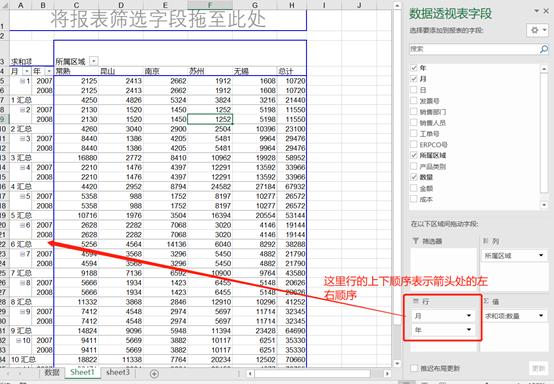The image size is (554, 384).
Task: Check the 成本 field checkbox
Action: [414, 199]
